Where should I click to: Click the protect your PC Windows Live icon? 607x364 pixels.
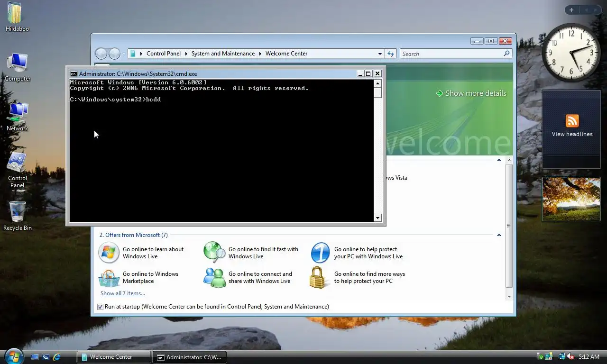point(320,253)
